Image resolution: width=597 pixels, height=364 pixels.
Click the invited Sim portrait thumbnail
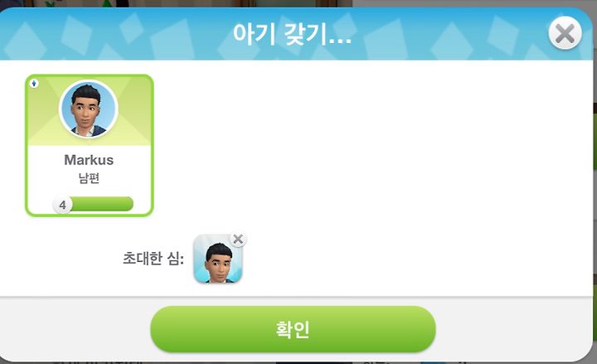[x=218, y=259]
